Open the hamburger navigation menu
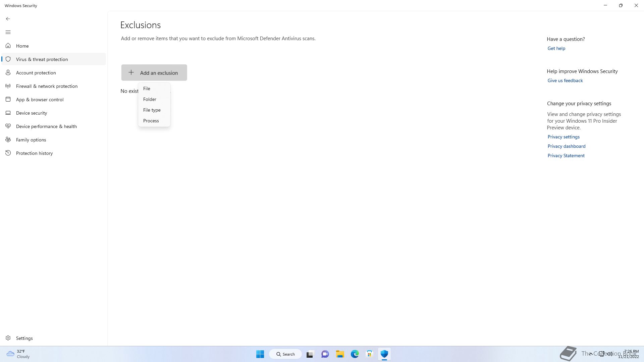Image resolution: width=644 pixels, height=362 pixels. tap(8, 32)
